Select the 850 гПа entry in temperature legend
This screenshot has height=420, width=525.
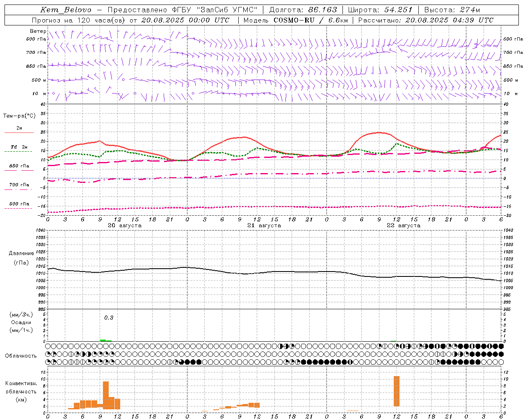(19, 166)
